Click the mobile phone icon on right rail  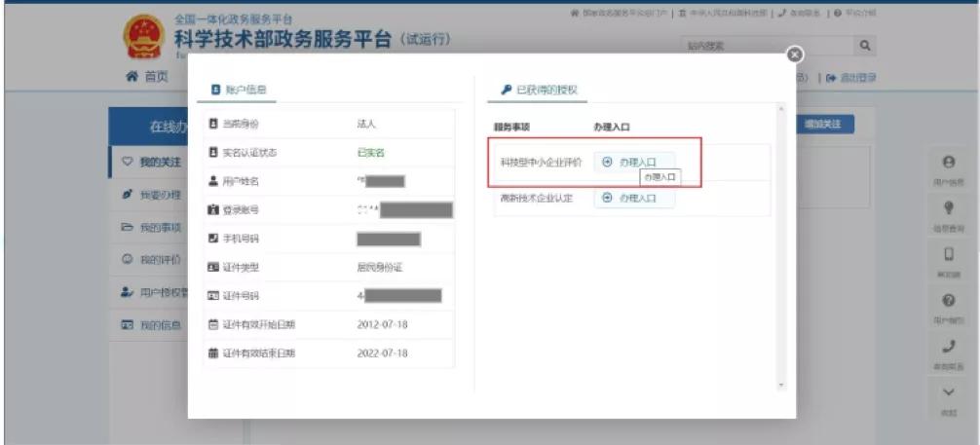point(948,255)
